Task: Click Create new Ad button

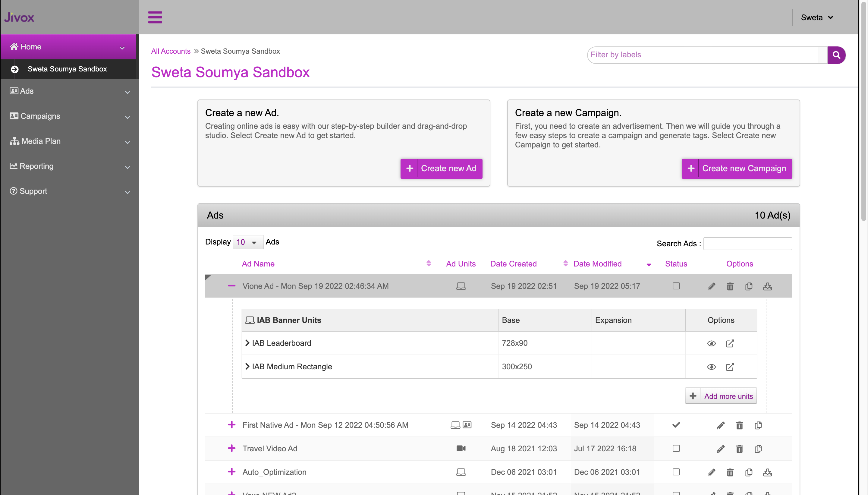Action: pyautogui.click(x=441, y=169)
